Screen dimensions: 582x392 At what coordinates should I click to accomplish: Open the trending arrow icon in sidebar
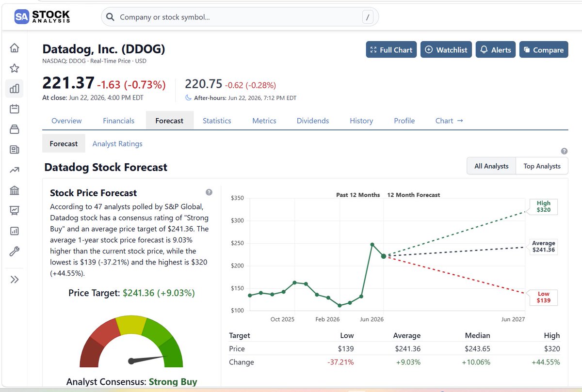tap(15, 170)
